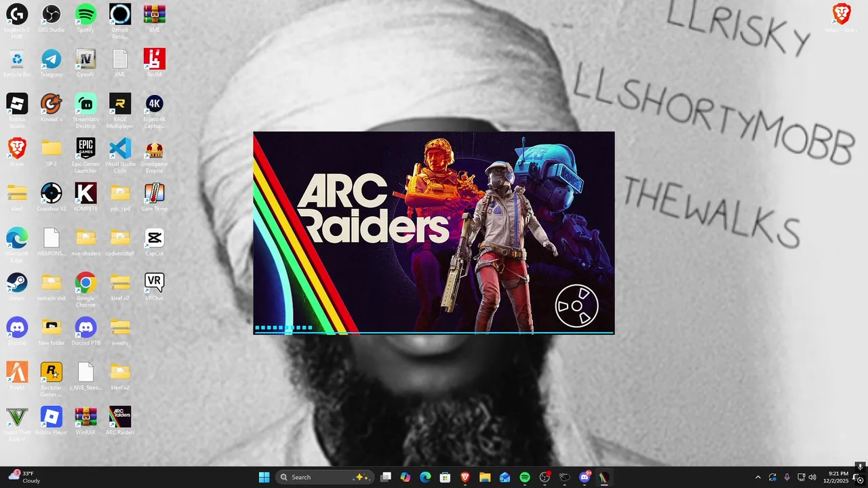868x488 pixels.
Task: Open the Logitech G HUB desktop shortcut
Action: 17,20
